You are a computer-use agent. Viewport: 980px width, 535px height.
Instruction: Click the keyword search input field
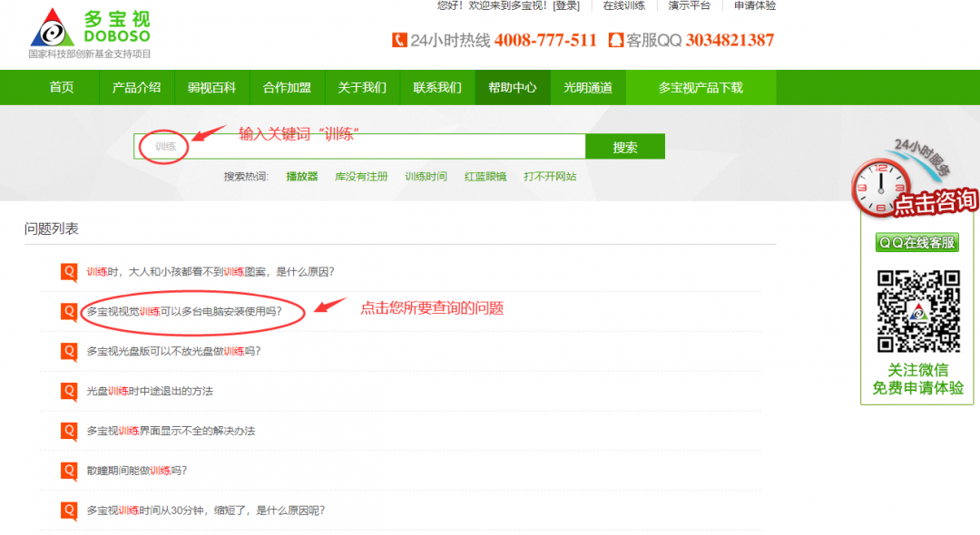359,147
